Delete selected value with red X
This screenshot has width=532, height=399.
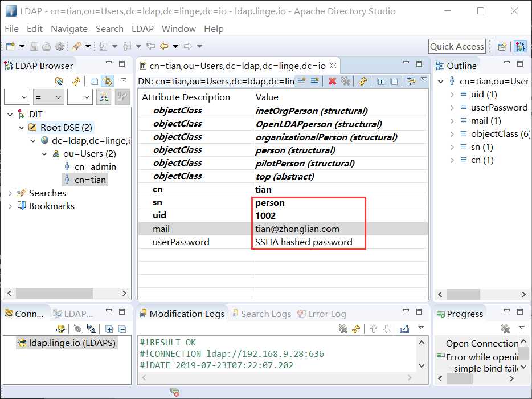(333, 81)
